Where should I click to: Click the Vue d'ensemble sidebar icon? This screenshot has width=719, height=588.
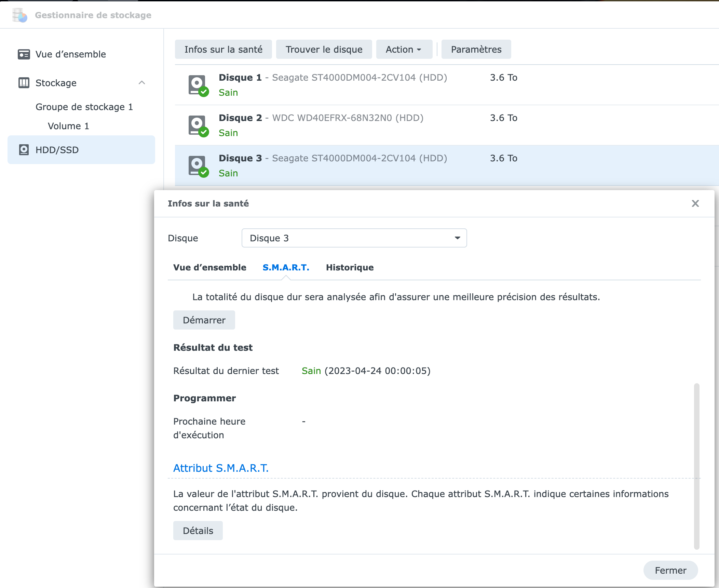pos(24,54)
